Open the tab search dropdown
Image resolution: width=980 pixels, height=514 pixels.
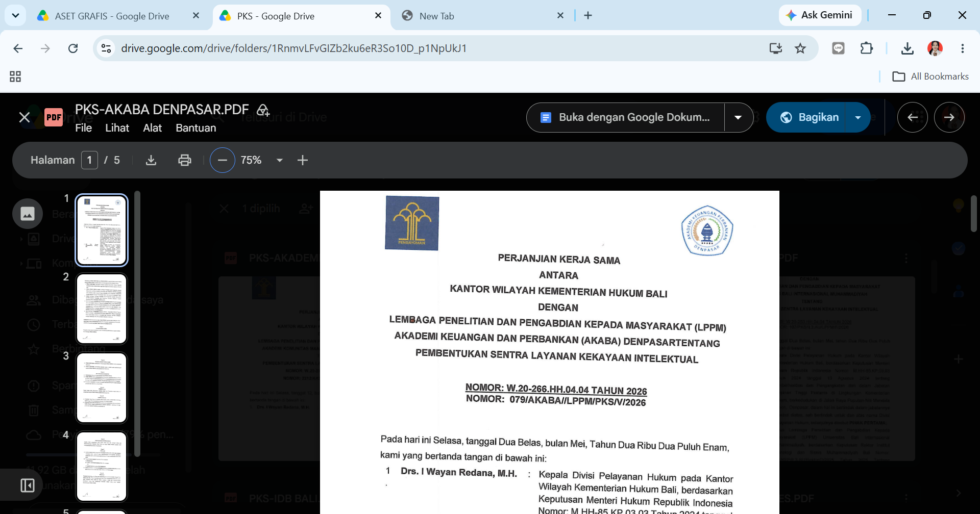(15, 16)
